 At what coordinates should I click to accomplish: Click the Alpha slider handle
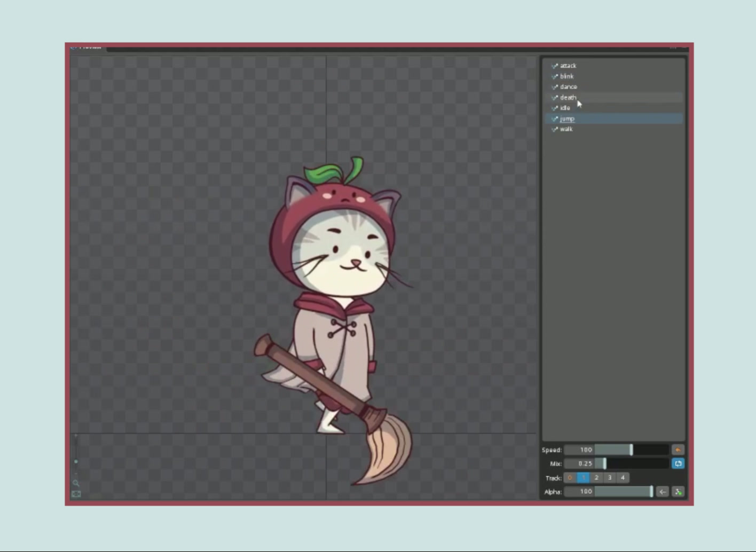click(651, 492)
